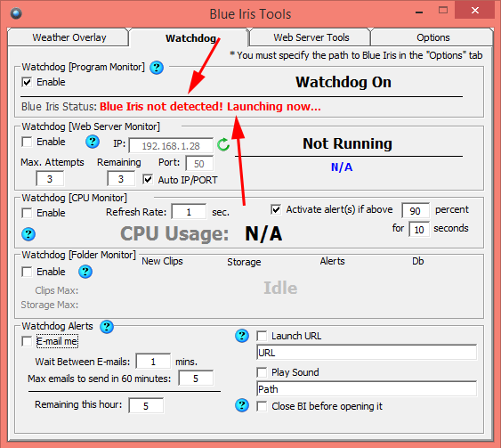
Task: Open help for Watchdog Alerts
Action: click(x=107, y=327)
